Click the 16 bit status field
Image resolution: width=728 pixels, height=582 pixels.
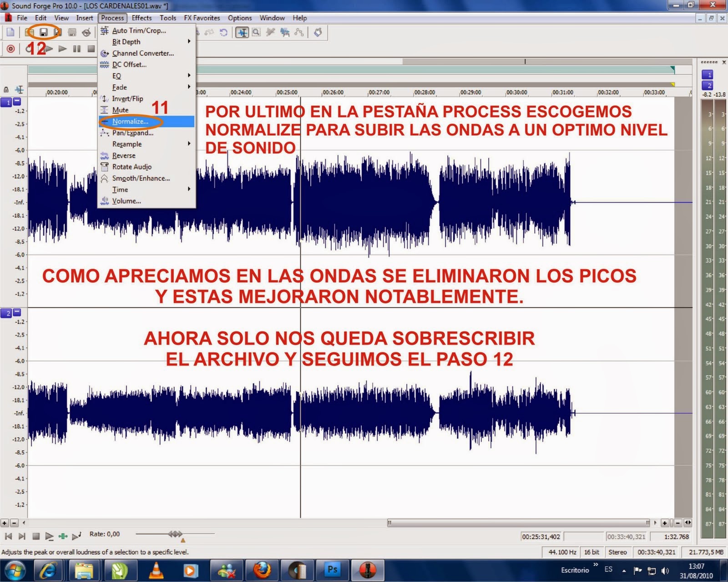[x=591, y=552]
